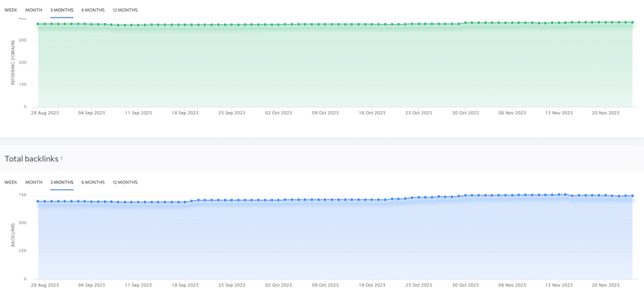Click last green data point on referring domains line
The height and width of the screenshot is (299, 644).
(632, 23)
